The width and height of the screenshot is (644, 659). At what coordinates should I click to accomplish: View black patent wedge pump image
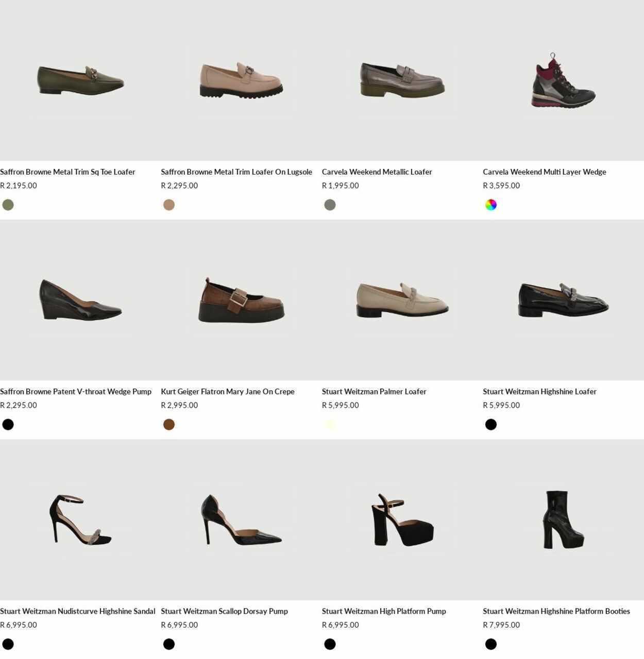pos(80,300)
